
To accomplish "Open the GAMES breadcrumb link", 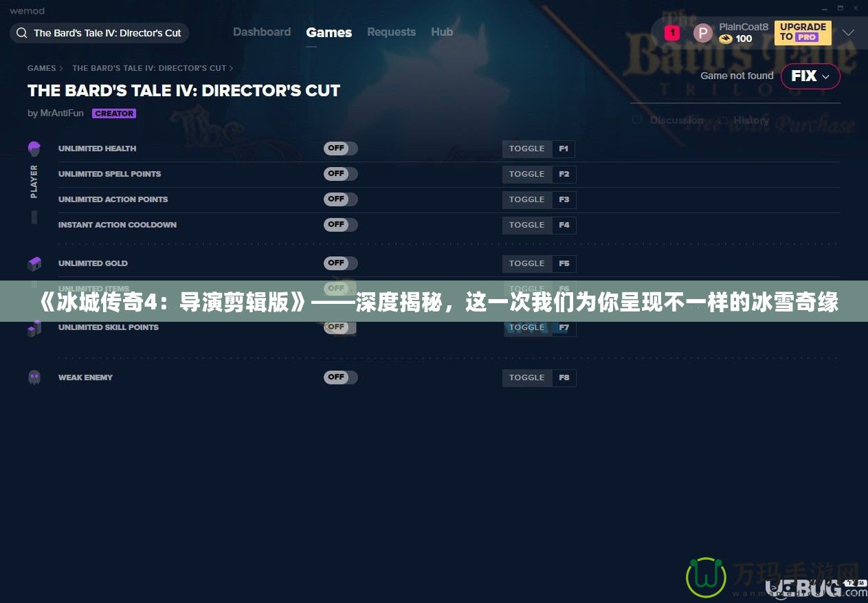I will 41,68.
